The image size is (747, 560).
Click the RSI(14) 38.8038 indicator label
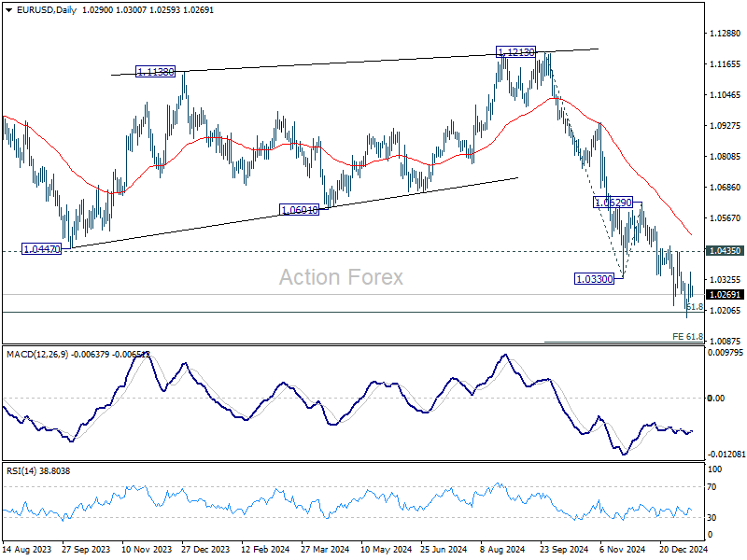pos(38,471)
